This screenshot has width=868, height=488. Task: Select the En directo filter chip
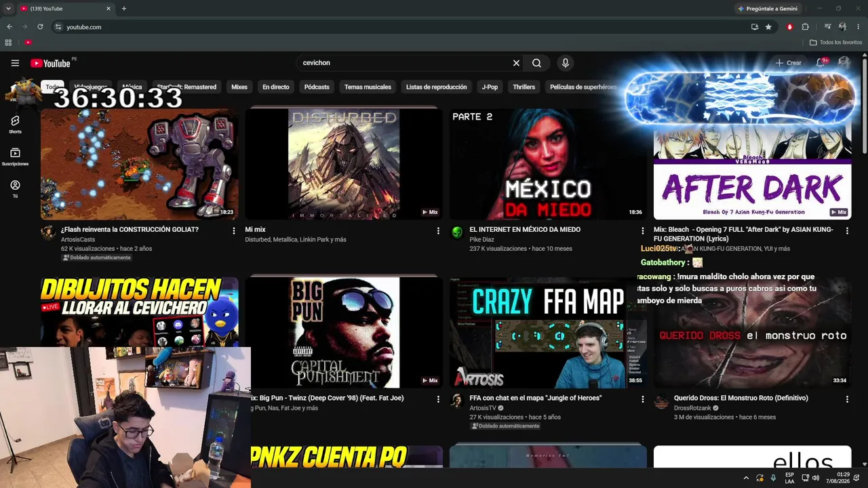click(276, 87)
